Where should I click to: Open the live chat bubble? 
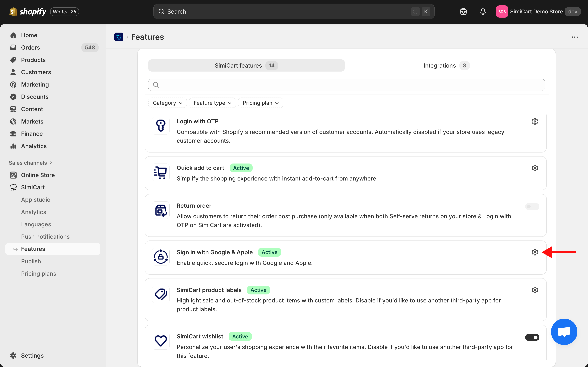[x=564, y=332]
